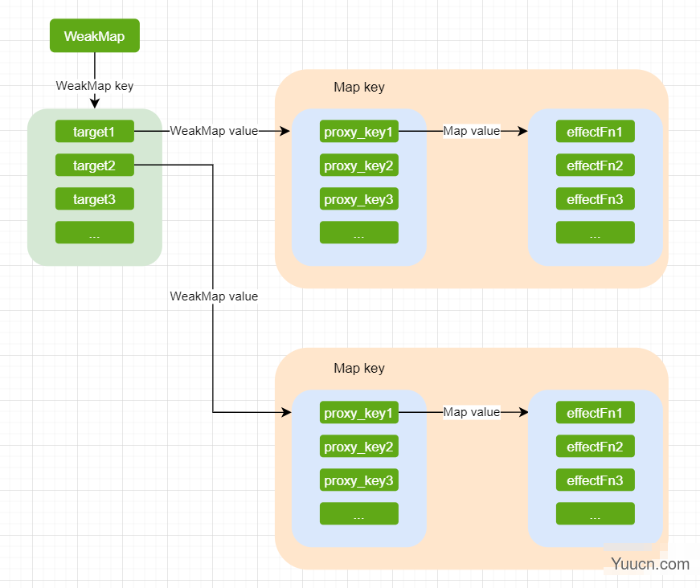Click proxy_key1 in the lower Map group
This screenshot has width=700, height=588.
point(358,413)
